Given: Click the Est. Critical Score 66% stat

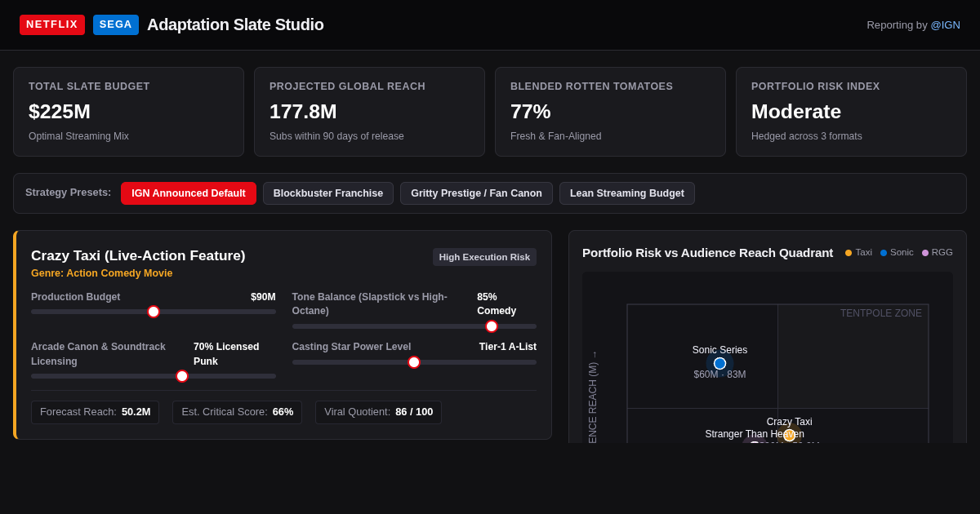Looking at the screenshot, I should (237, 412).
